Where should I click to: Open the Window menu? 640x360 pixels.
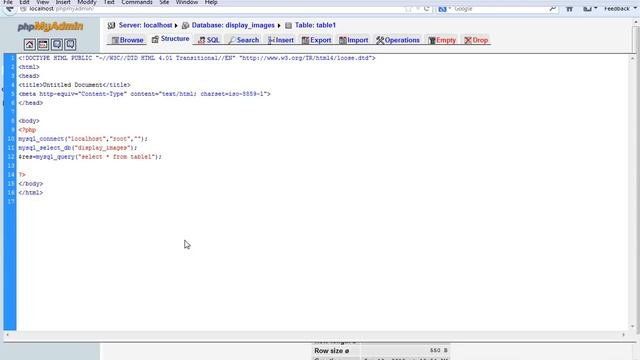tap(187, 2)
